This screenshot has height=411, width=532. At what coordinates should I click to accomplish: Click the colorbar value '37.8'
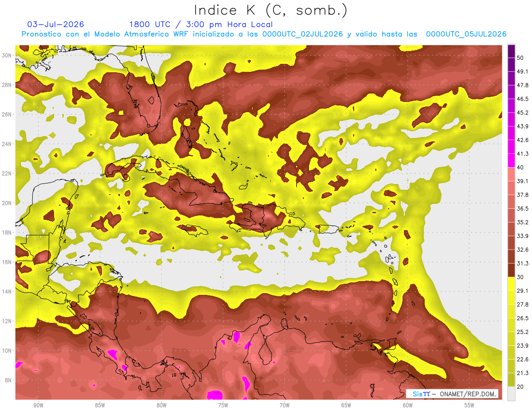coord(523,195)
